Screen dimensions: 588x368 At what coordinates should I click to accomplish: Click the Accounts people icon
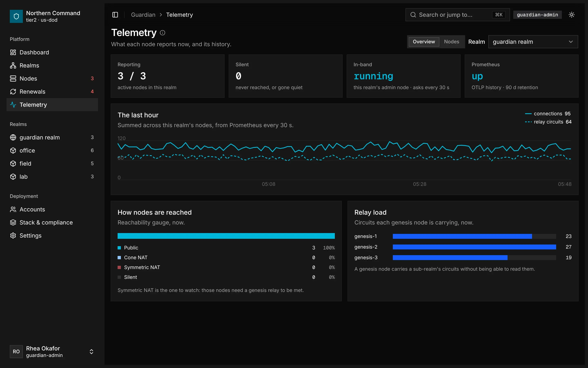pos(13,209)
